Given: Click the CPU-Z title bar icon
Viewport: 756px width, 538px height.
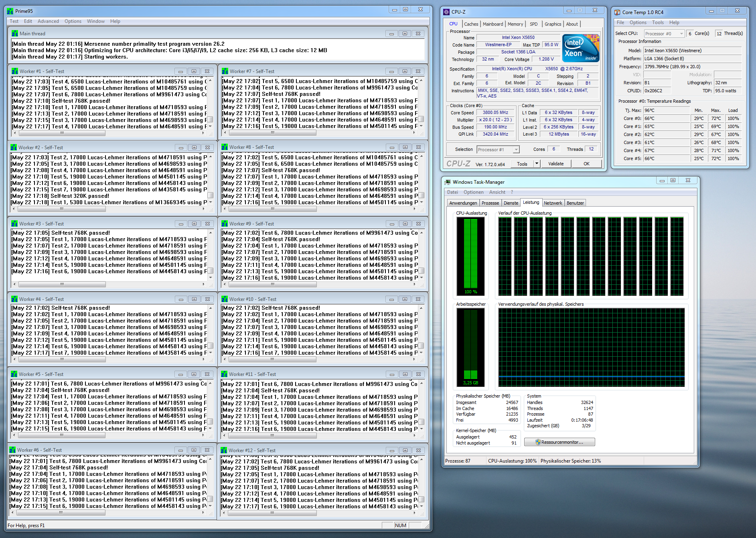Looking at the screenshot, I should point(446,12).
